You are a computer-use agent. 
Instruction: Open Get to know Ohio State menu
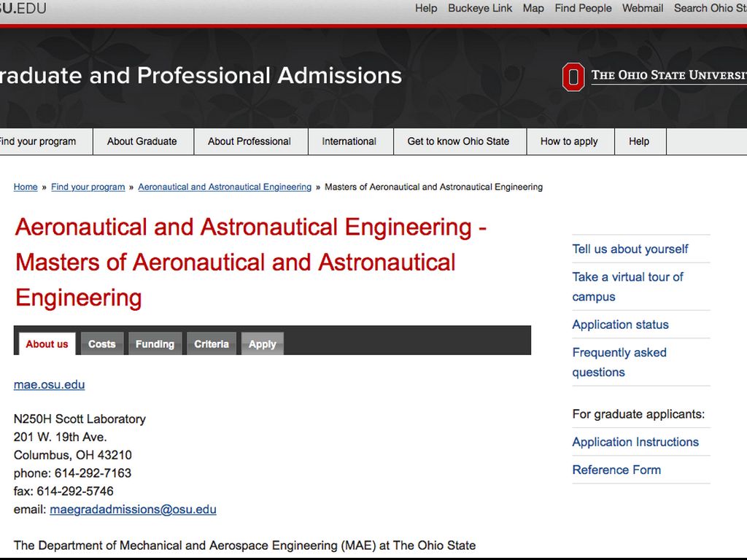(458, 141)
